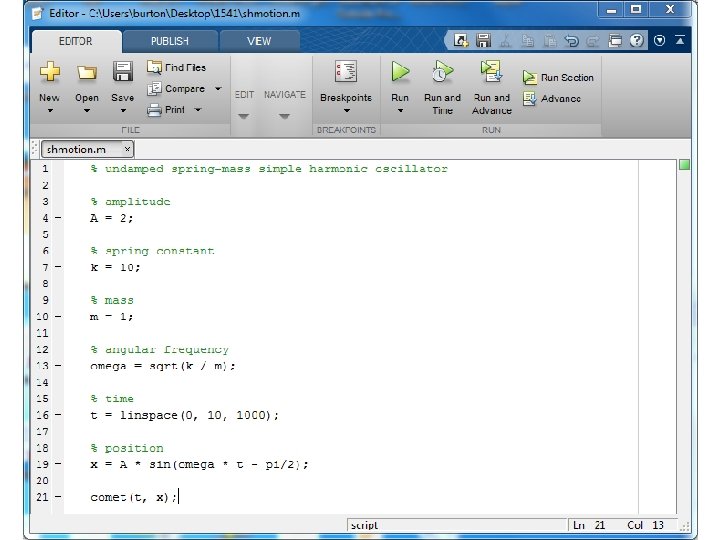
Task: Expand the Print dropdown arrow
Action: pos(197,110)
